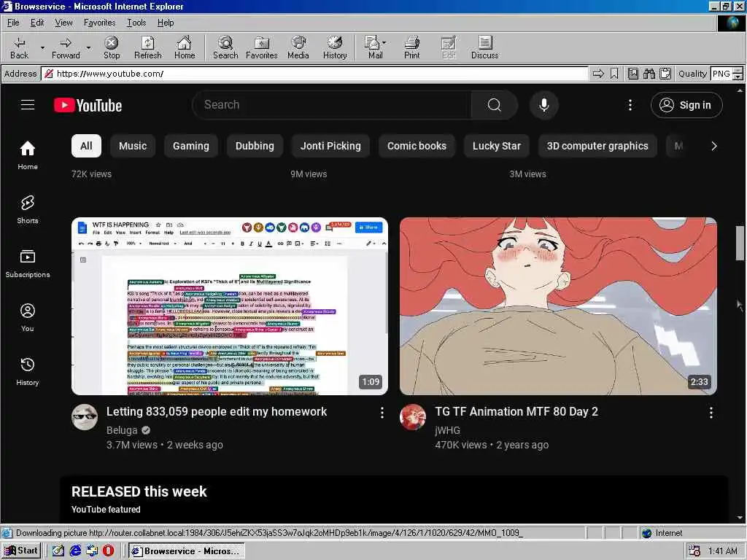Click the jWHG channel avatar
Image resolution: width=747 pixels, height=560 pixels.
point(413,417)
